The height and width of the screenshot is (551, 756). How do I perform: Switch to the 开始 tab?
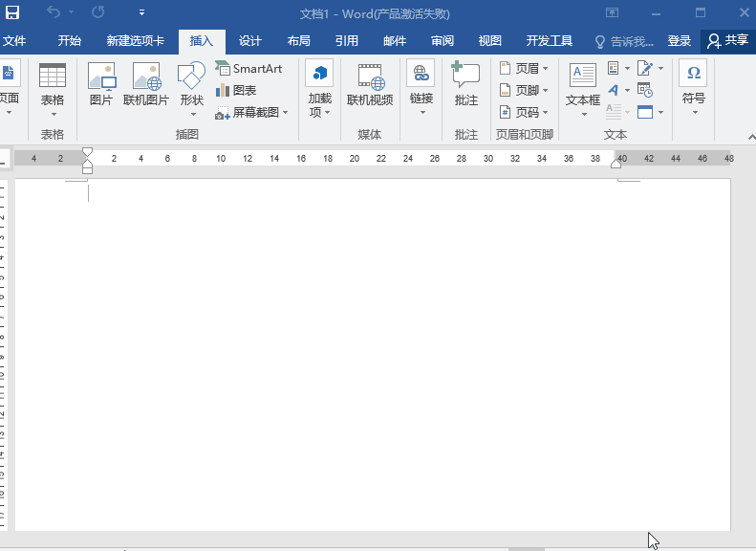click(x=70, y=41)
